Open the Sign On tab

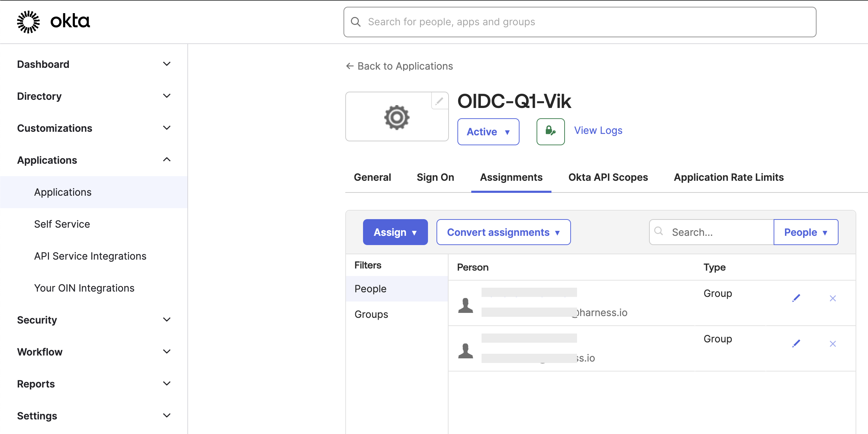(435, 177)
